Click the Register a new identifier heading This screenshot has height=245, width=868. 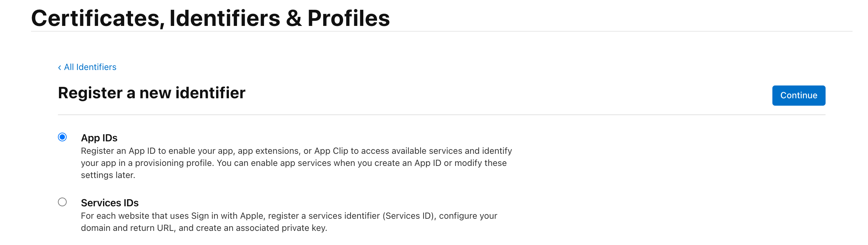(152, 93)
